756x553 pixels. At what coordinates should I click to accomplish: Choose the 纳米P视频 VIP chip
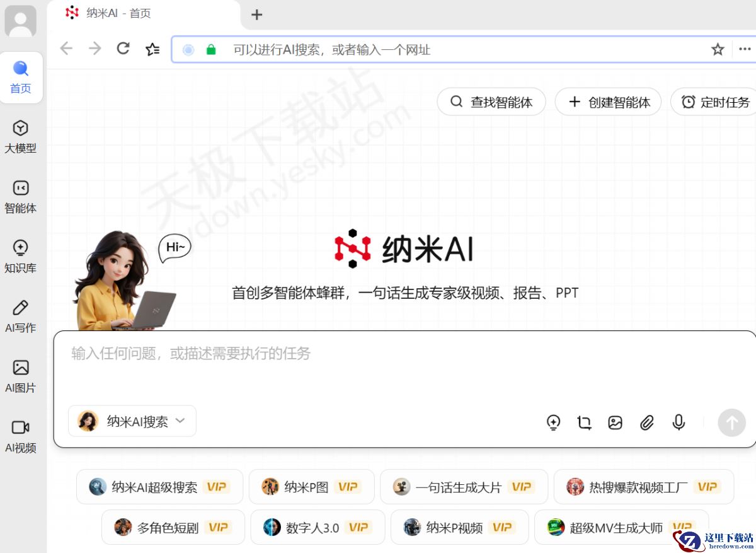(x=459, y=527)
